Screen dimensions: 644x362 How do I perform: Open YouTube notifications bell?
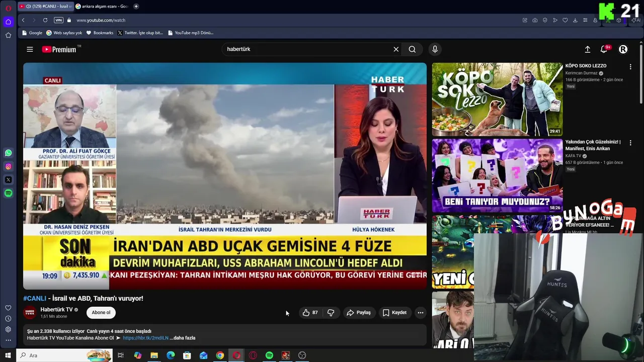point(604,49)
